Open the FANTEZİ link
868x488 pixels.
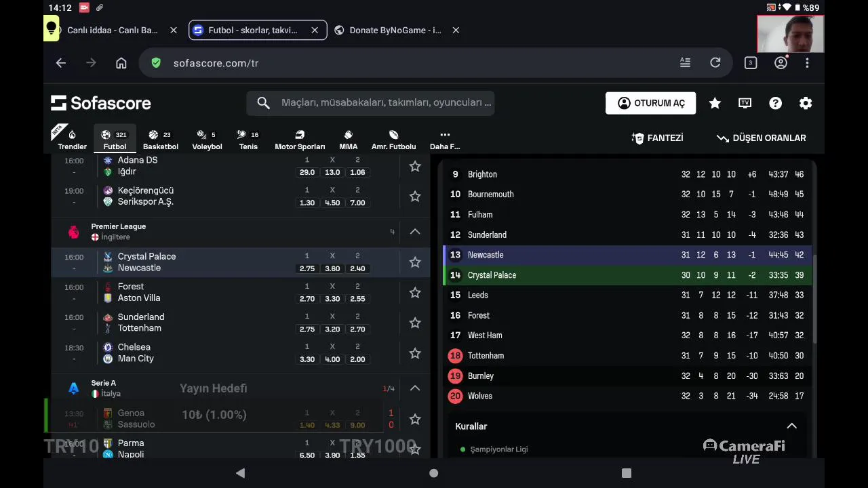pyautogui.click(x=657, y=138)
